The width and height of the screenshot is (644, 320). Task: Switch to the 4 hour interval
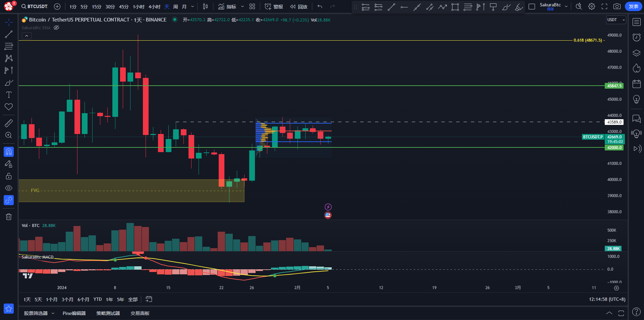(154, 7)
